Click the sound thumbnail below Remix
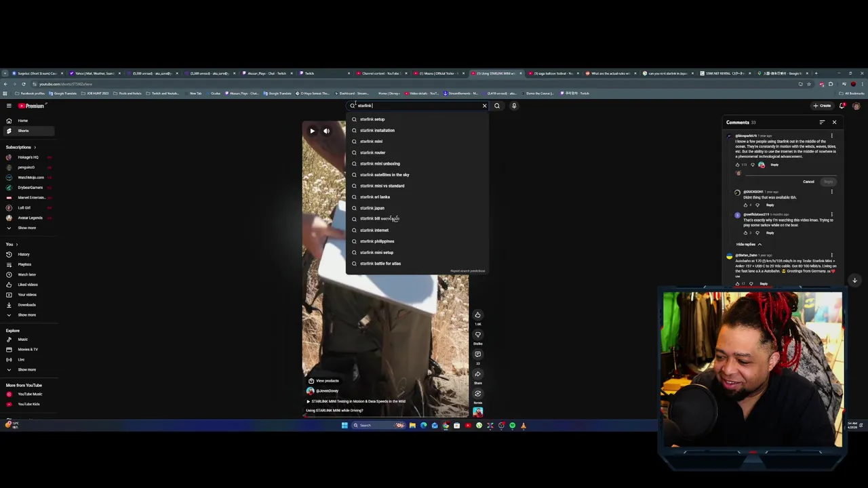 pyautogui.click(x=477, y=411)
